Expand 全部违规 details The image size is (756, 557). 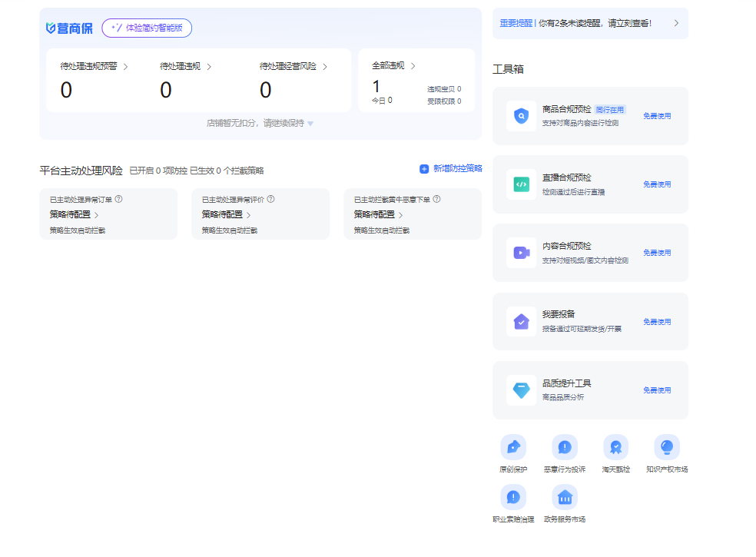click(413, 66)
